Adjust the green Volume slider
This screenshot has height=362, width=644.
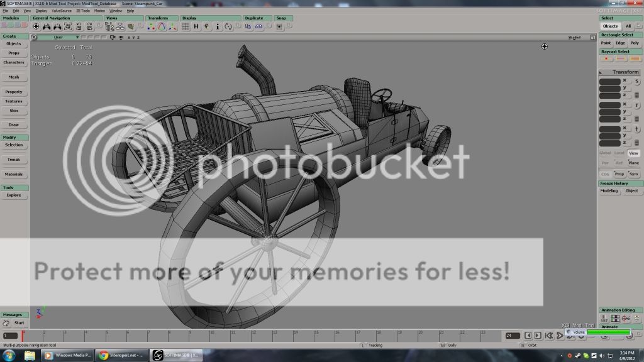coord(608,332)
